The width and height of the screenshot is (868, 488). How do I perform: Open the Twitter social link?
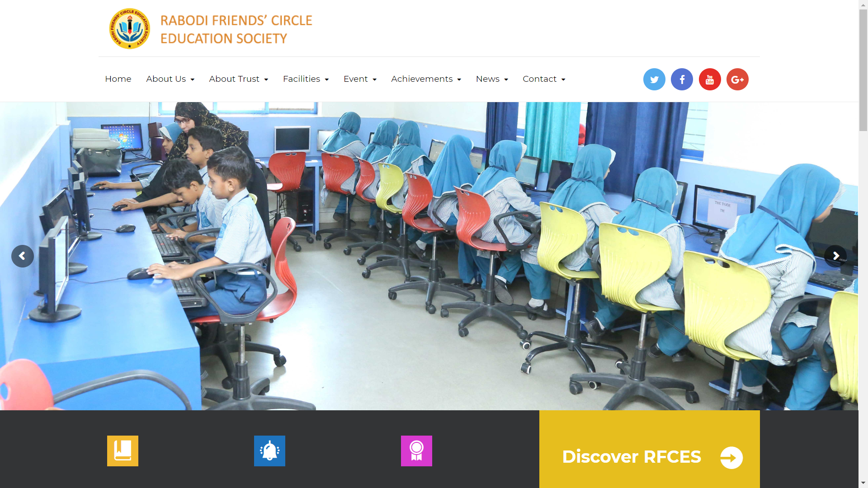(654, 80)
